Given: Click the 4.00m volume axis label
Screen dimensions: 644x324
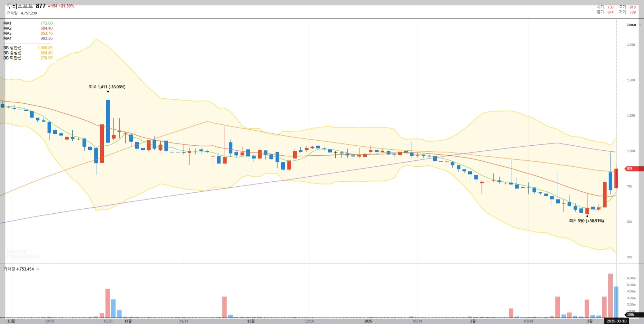Looking at the screenshot, I should point(631,292).
